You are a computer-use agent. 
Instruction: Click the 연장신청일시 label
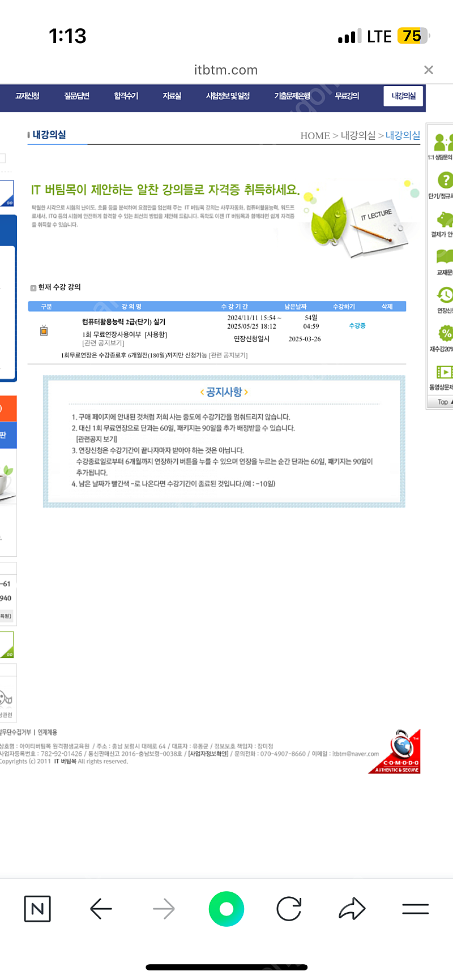point(252,339)
